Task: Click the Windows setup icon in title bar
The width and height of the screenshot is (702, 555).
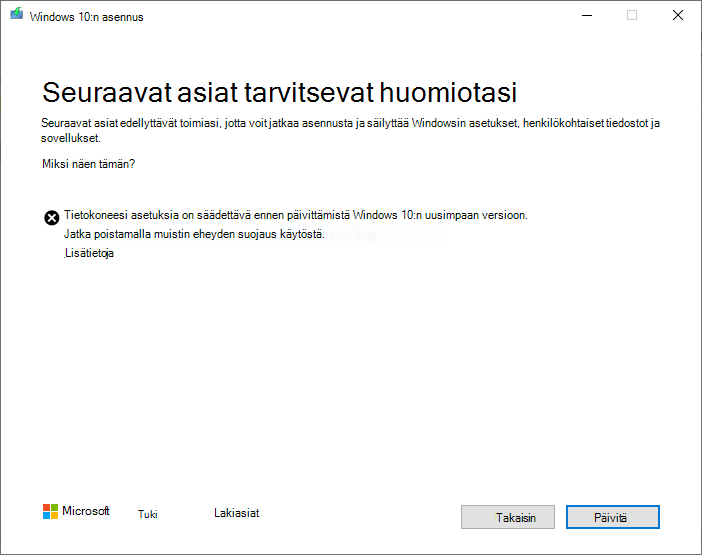Action: point(16,14)
